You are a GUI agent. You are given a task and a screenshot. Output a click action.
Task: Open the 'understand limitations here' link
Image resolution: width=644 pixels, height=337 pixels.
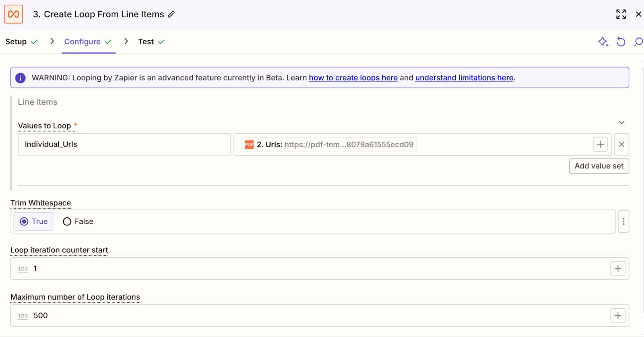click(464, 78)
